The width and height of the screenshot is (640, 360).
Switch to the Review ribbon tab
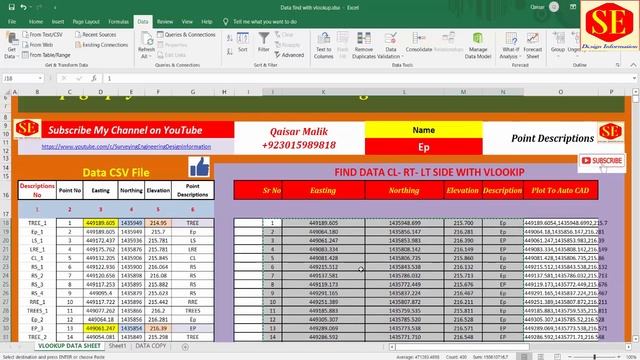click(165, 22)
